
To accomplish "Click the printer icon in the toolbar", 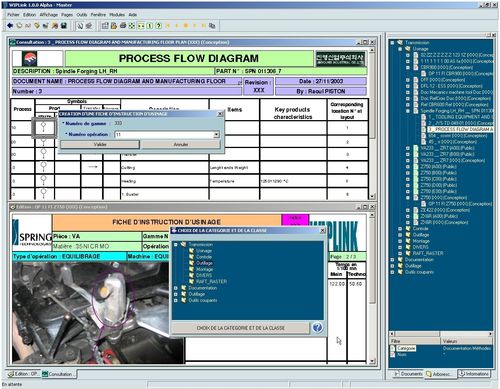I will click(x=123, y=26).
